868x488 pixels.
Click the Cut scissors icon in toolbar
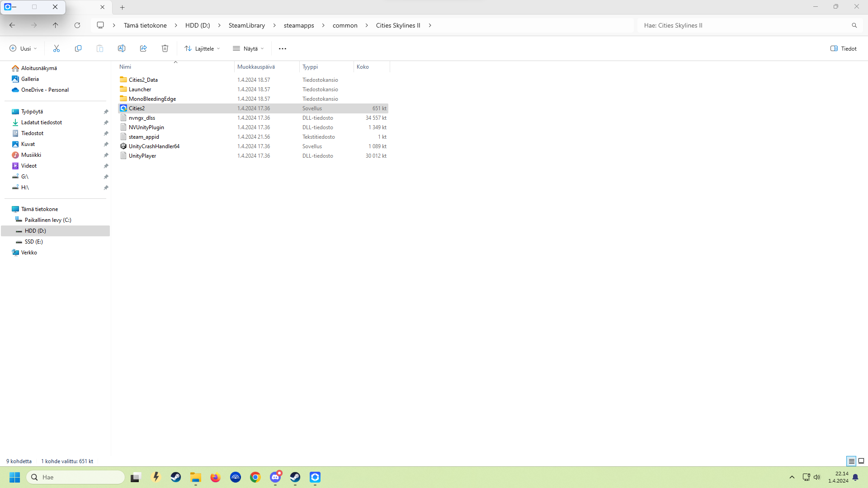(x=57, y=48)
